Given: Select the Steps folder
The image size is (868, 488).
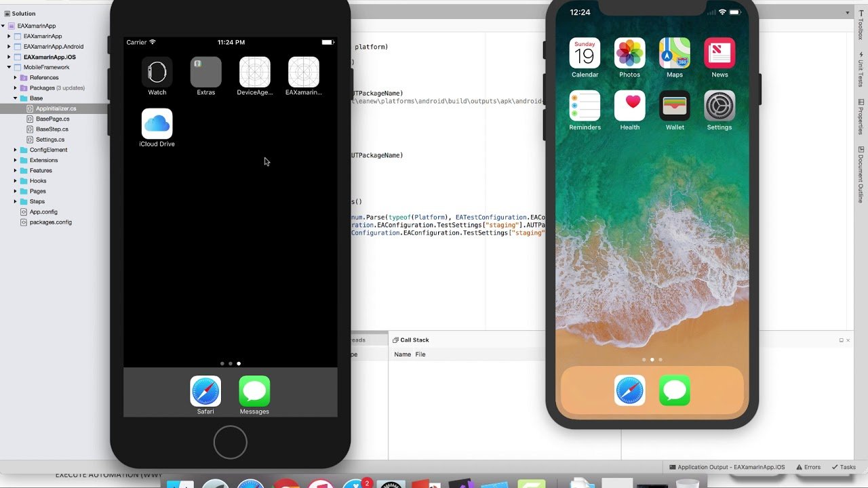Looking at the screenshot, I should 37,201.
